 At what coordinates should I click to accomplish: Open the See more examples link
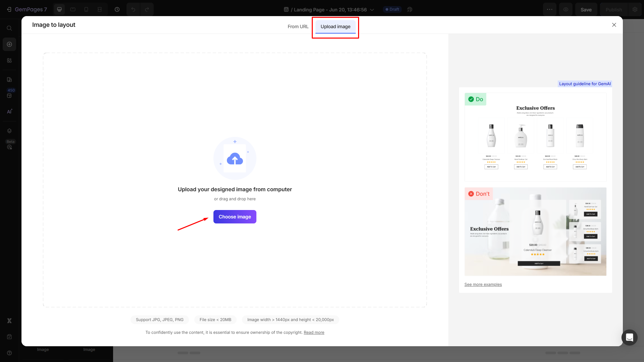(483, 285)
